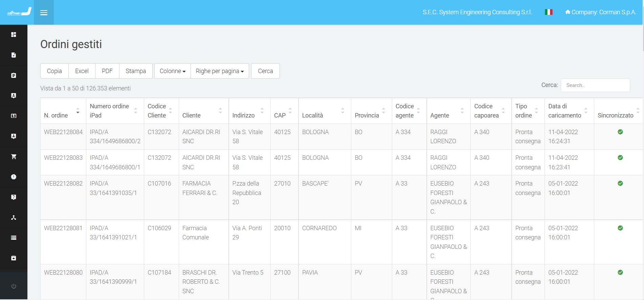This screenshot has height=300, width=644.
Task: Click the new document icon in sidebar
Action: click(x=14, y=55)
